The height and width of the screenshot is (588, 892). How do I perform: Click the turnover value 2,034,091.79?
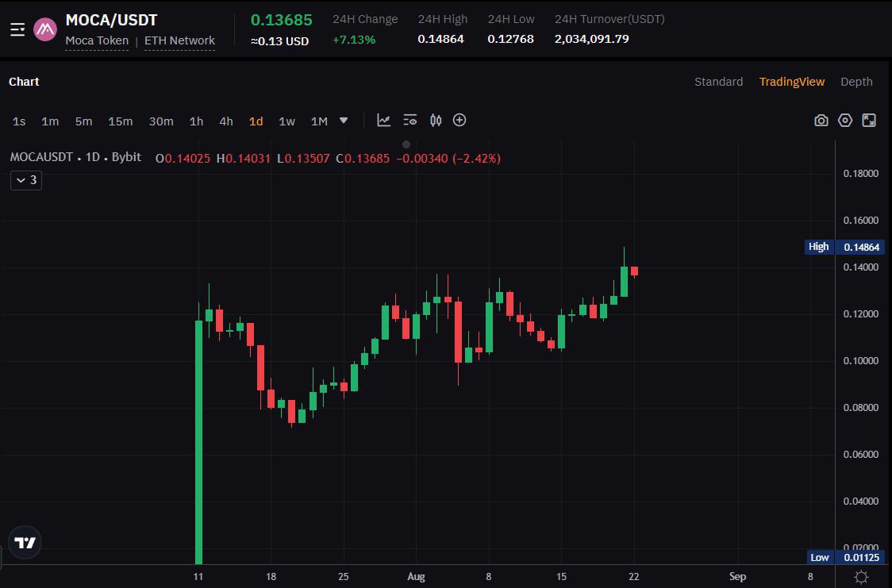592,39
